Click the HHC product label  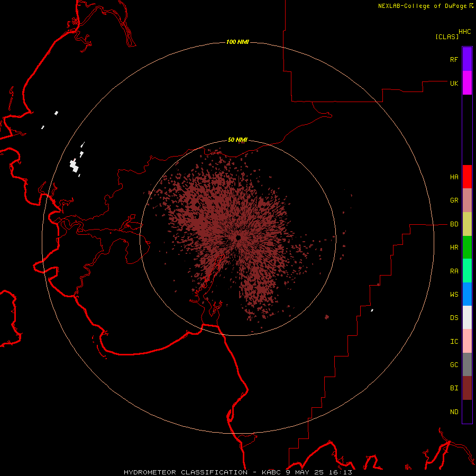click(465, 32)
